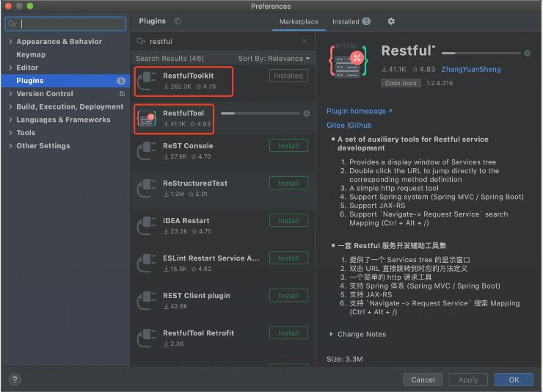This screenshot has height=392, width=543.
Task: Cancel the Restful download in details pane
Action: (x=527, y=54)
